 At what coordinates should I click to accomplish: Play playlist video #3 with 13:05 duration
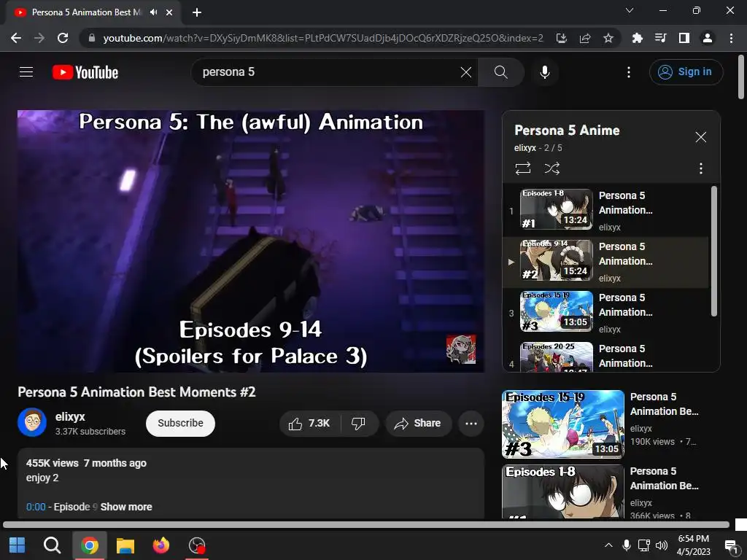605,313
